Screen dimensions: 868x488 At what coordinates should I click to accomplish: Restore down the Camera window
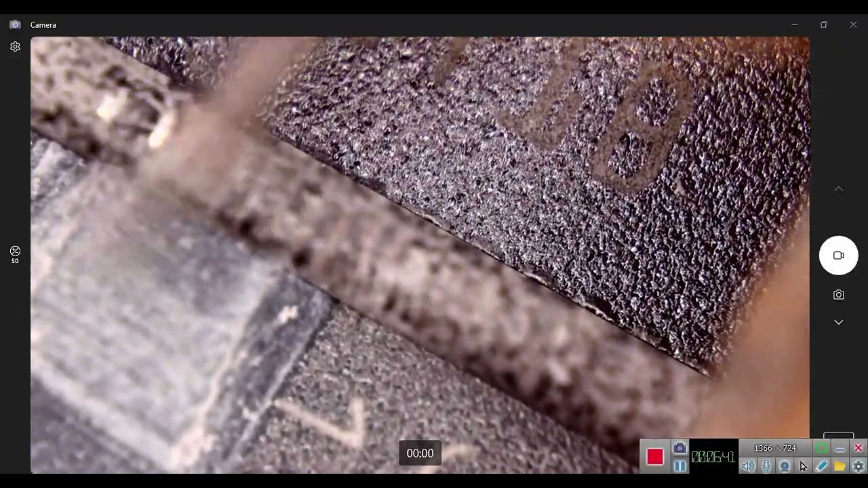(x=824, y=24)
